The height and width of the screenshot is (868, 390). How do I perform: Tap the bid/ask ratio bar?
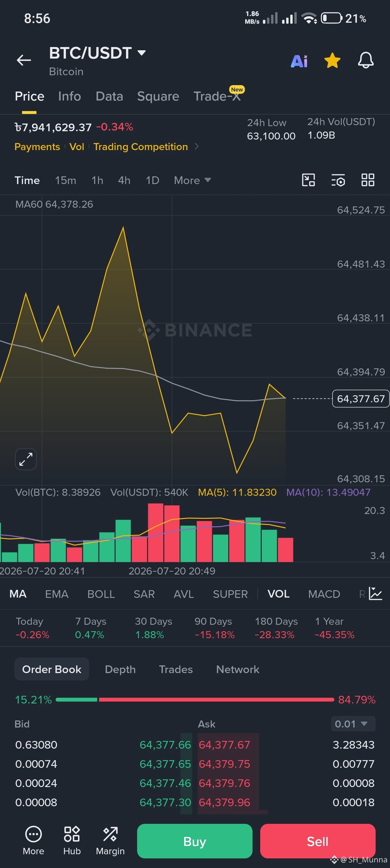(195, 700)
